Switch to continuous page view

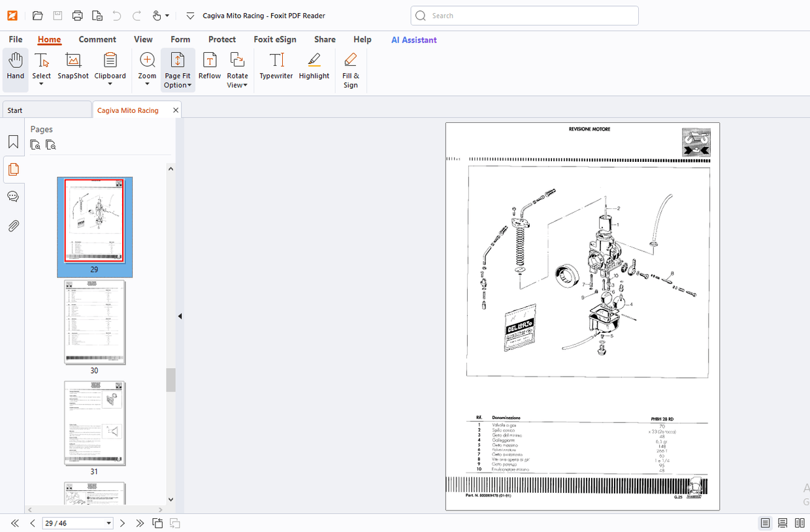(782, 523)
